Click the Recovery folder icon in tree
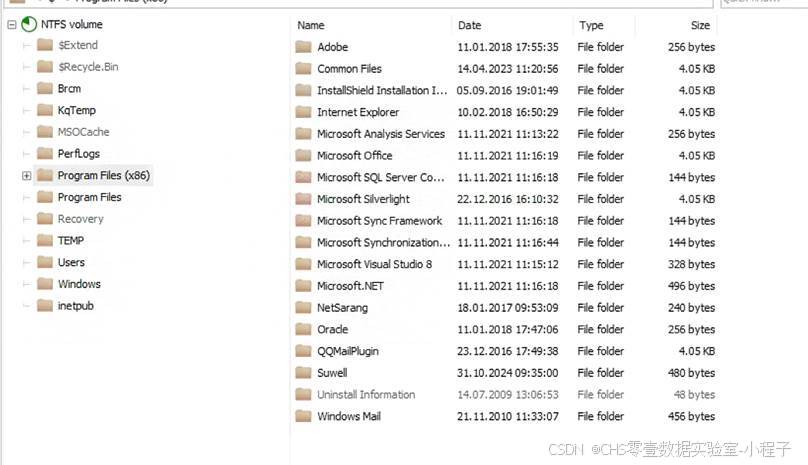Screen dimensions: 808x465 pyautogui.click(x=45, y=219)
